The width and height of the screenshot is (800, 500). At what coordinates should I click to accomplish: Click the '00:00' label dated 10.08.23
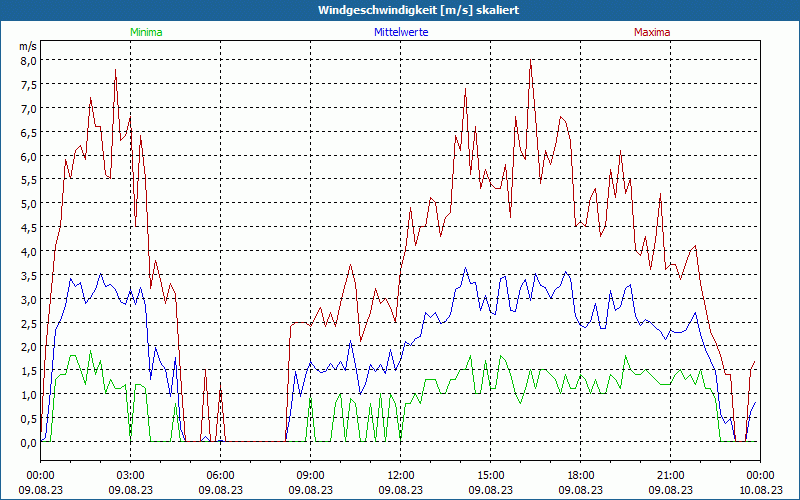[760, 476]
